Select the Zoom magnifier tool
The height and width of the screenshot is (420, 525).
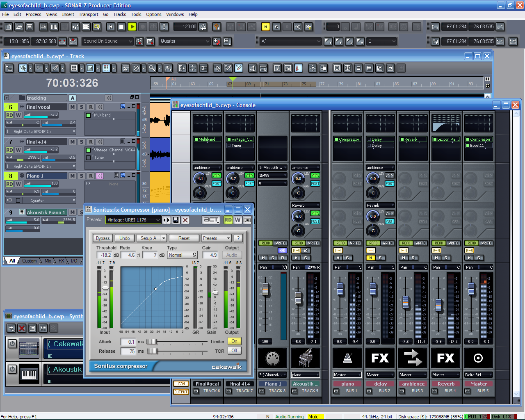pos(152,68)
